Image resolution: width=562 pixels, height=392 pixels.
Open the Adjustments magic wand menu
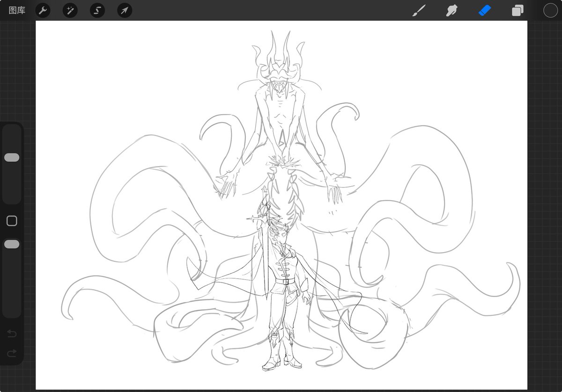tap(70, 10)
